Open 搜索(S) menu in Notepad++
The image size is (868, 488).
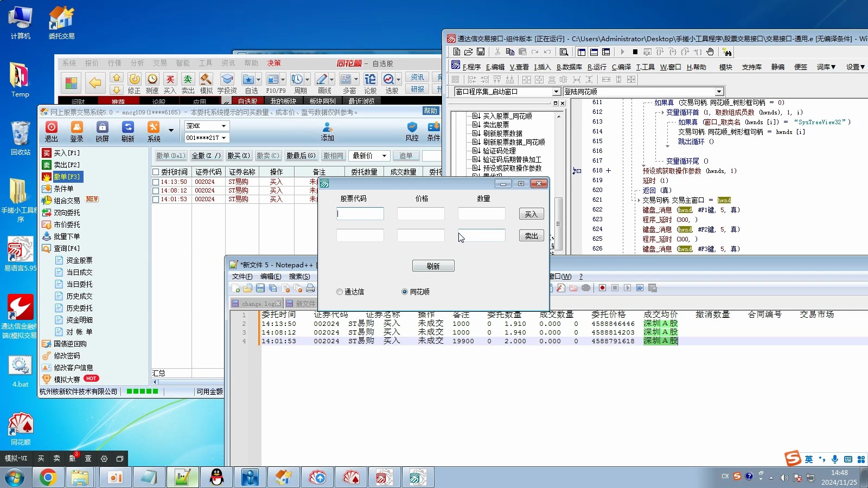point(299,277)
